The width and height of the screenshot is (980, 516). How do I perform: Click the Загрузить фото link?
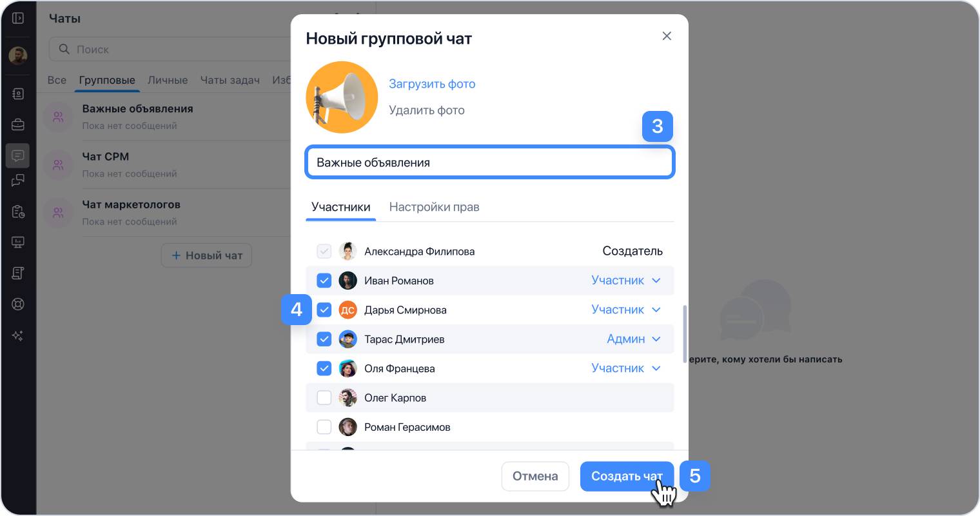click(x=431, y=84)
